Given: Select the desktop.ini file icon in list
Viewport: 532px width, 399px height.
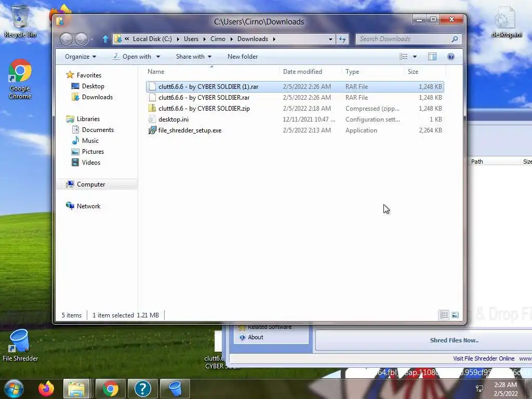Looking at the screenshot, I should [152, 119].
